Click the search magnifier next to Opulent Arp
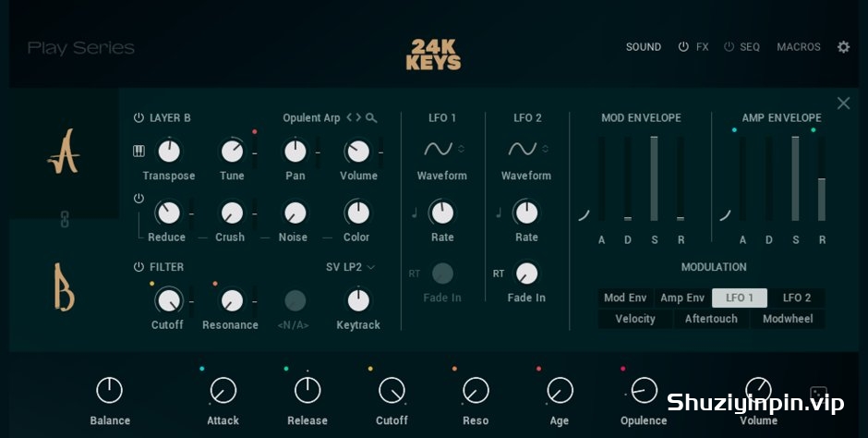The height and width of the screenshot is (438, 868). (371, 117)
